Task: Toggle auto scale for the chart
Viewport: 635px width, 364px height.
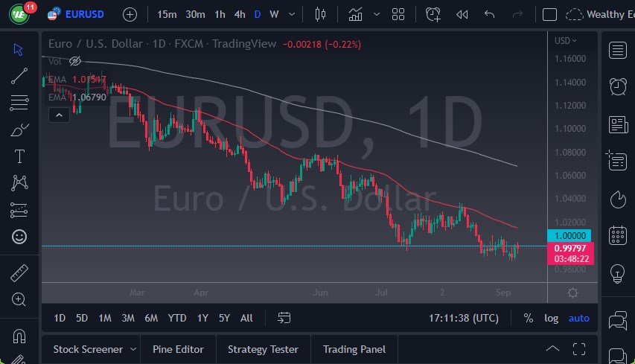Action: point(578,318)
